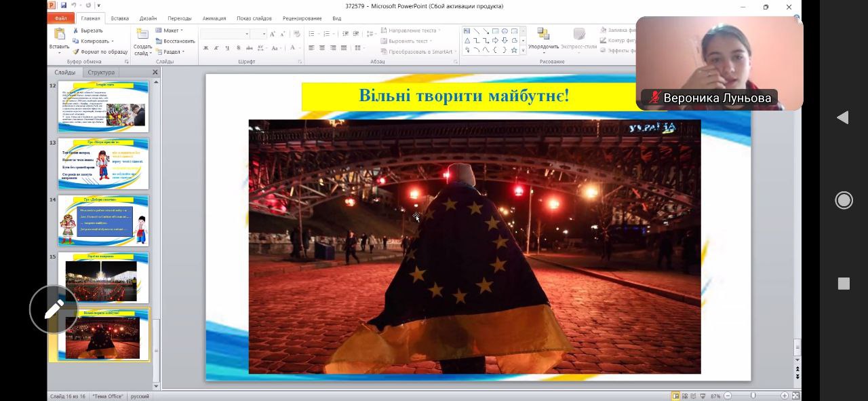Screen dimensions: 868x401
Task: Toggle bold formatting (Ж)
Action: point(206,48)
